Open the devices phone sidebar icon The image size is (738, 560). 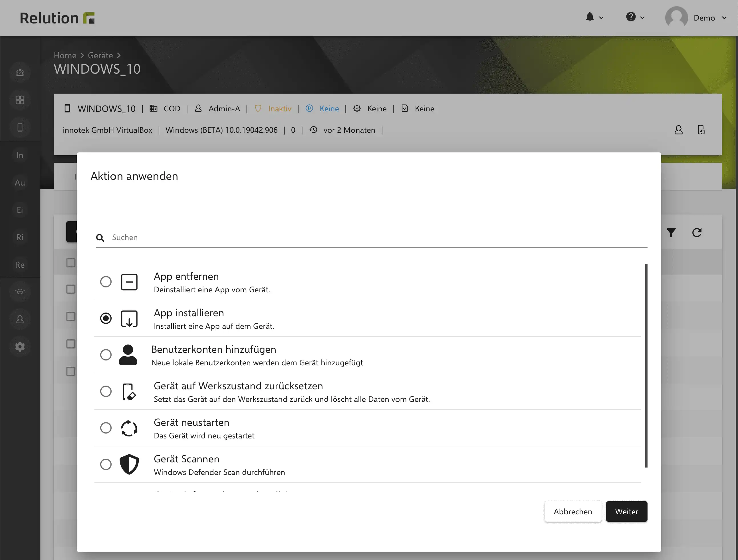click(x=20, y=128)
